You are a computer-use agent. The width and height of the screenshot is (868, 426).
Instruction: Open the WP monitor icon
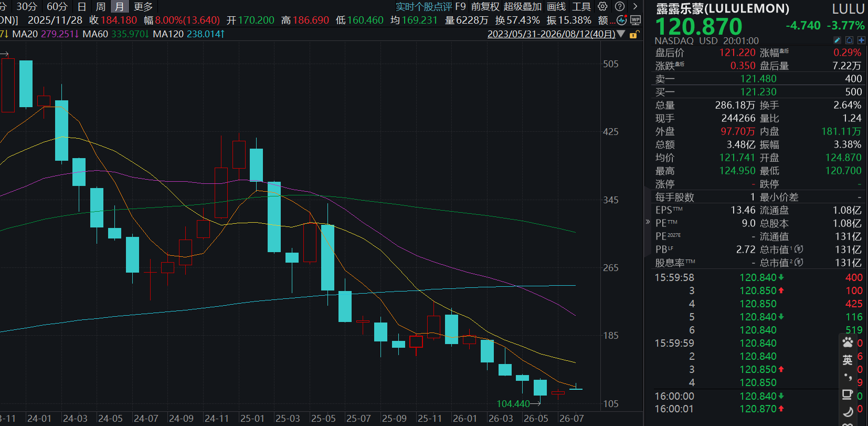636,20
